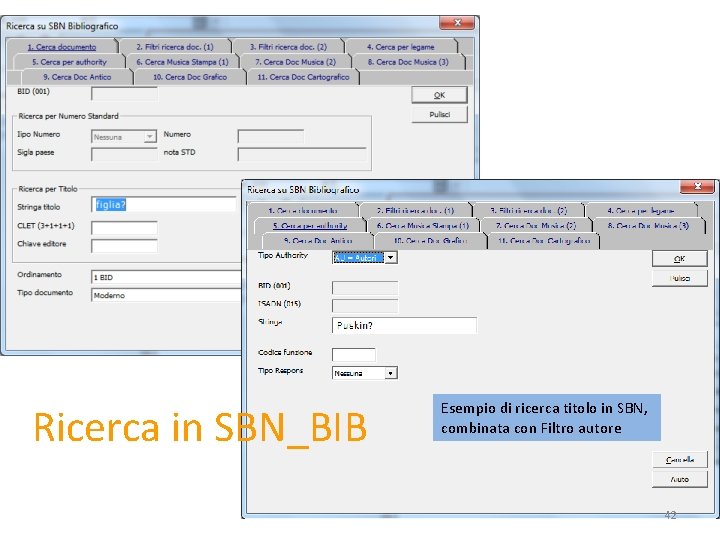Open '8. Cerca Doc Musica (3)' tab in front window
This screenshot has width=720, height=540.
tap(648, 226)
